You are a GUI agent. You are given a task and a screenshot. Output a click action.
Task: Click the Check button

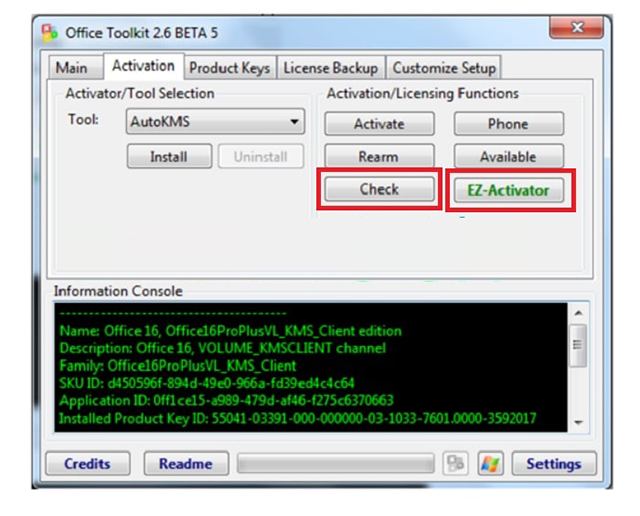click(379, 189)
